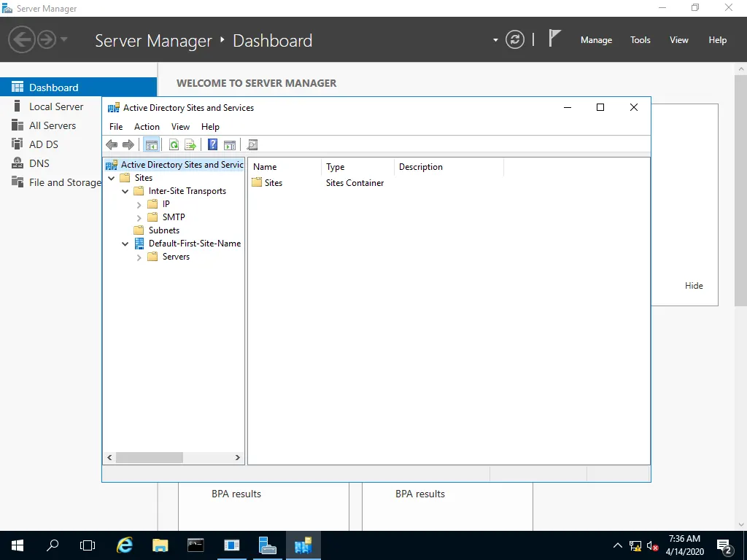The image size is (747, 560).
Task: Click the Export List toolbar icon
Action: pyautogui.click(x=190, y=145)
